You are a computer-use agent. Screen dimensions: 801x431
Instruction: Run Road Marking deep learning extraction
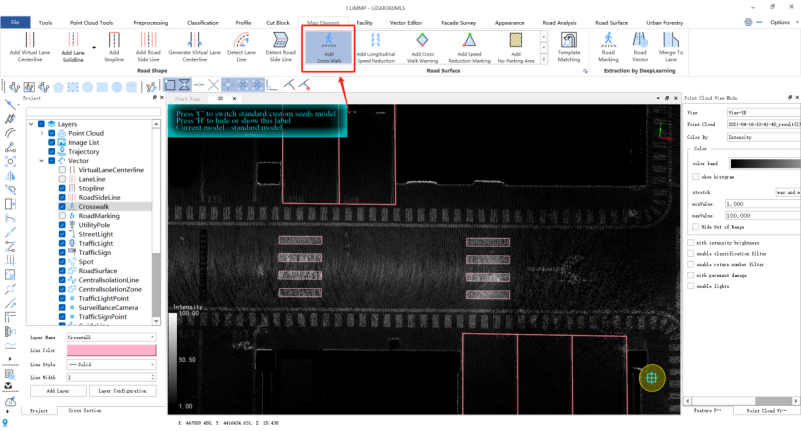pyautogui.click(x=608, y=47)
